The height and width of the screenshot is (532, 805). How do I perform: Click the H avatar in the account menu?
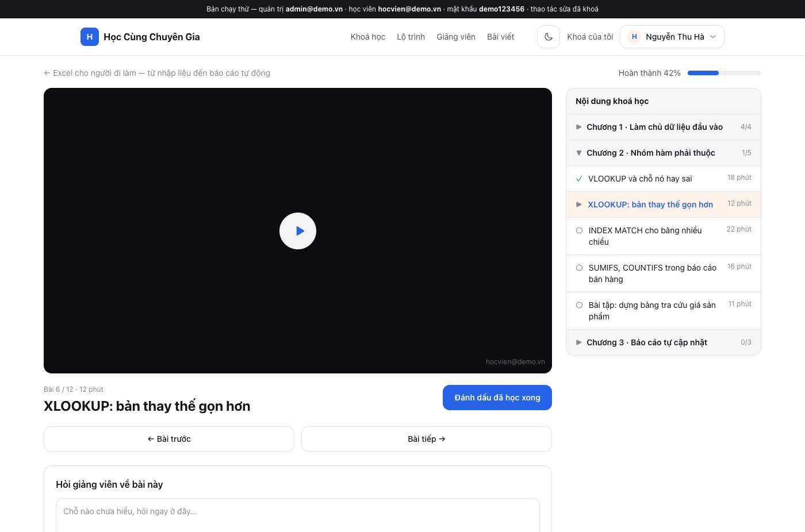tap(634, 37)
